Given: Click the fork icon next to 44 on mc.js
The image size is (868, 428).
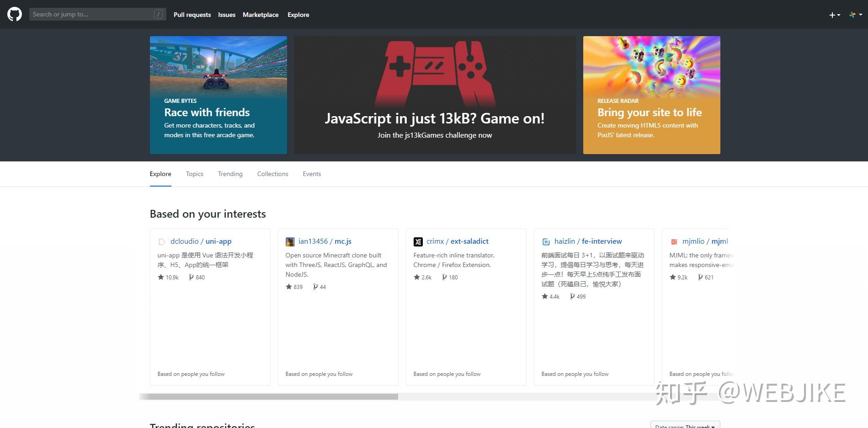Looking at the screenshot, I should [x=316, y=287].
